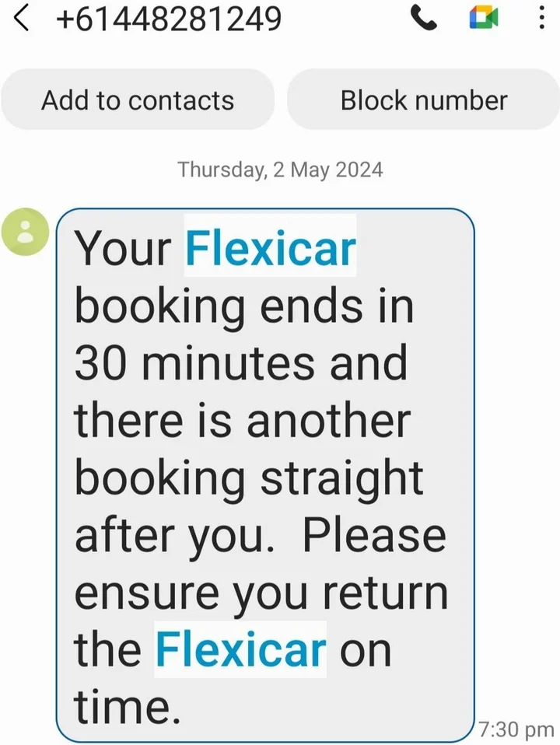The height and width of the screenshot is (745, 560).
Task: Start a Google Meet video call
Action: [483, 19]
